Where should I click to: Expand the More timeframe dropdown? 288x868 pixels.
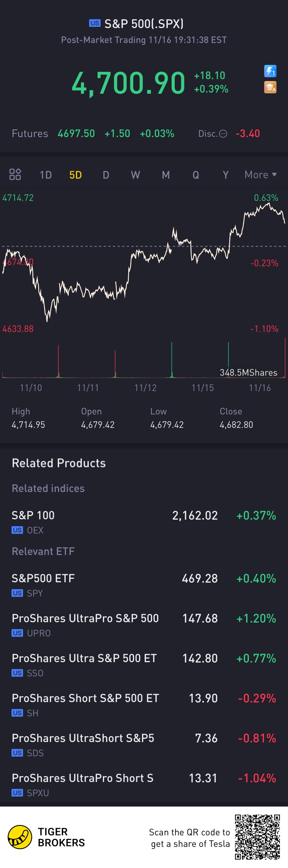pos(260,175)
